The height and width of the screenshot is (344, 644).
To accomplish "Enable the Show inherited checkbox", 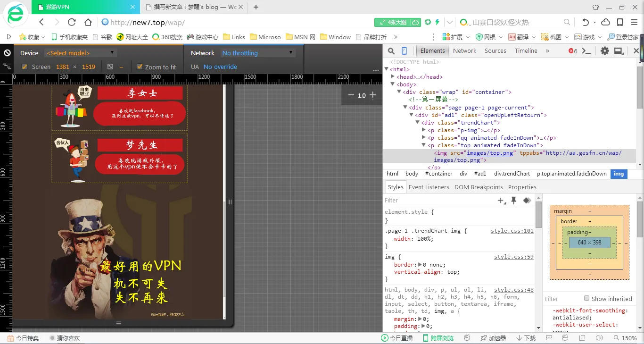I will (586, 298).
